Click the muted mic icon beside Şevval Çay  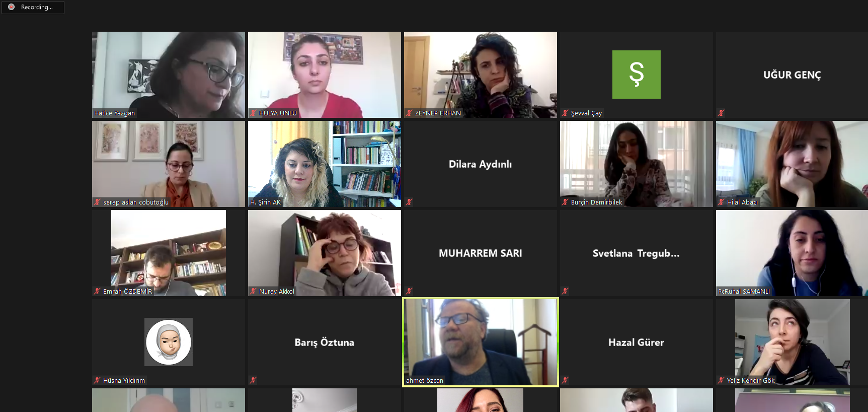pos(566,113)
